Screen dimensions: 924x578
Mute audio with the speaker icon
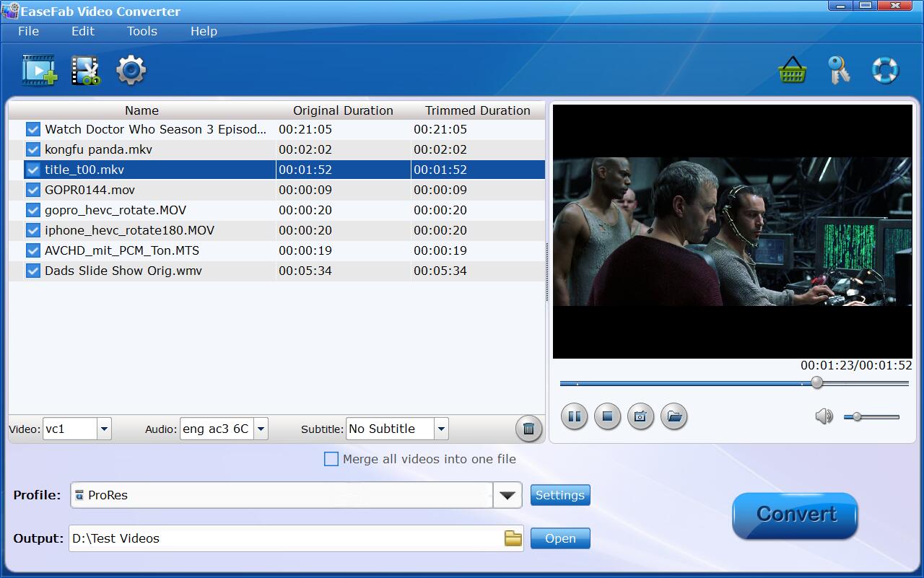point(824,416)
